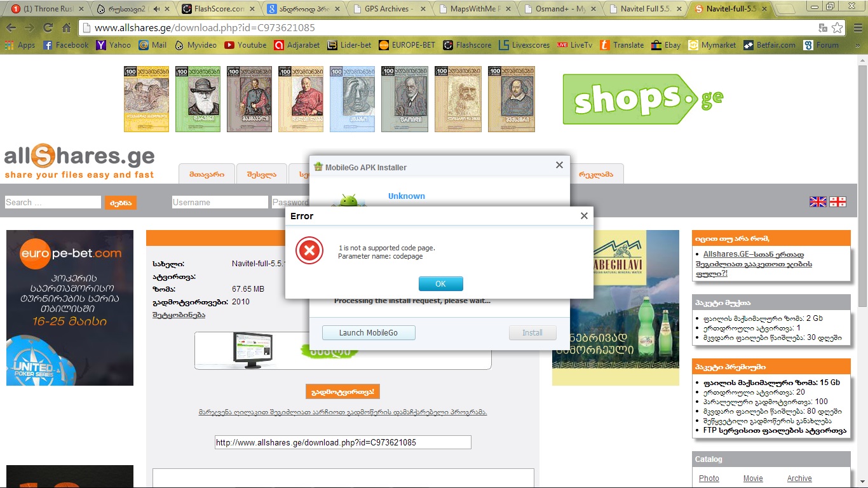Screen dimensions: 868x488
Task: Click the audio speaker icon on რუსთავი2 tab
Action: pos(156,9)
